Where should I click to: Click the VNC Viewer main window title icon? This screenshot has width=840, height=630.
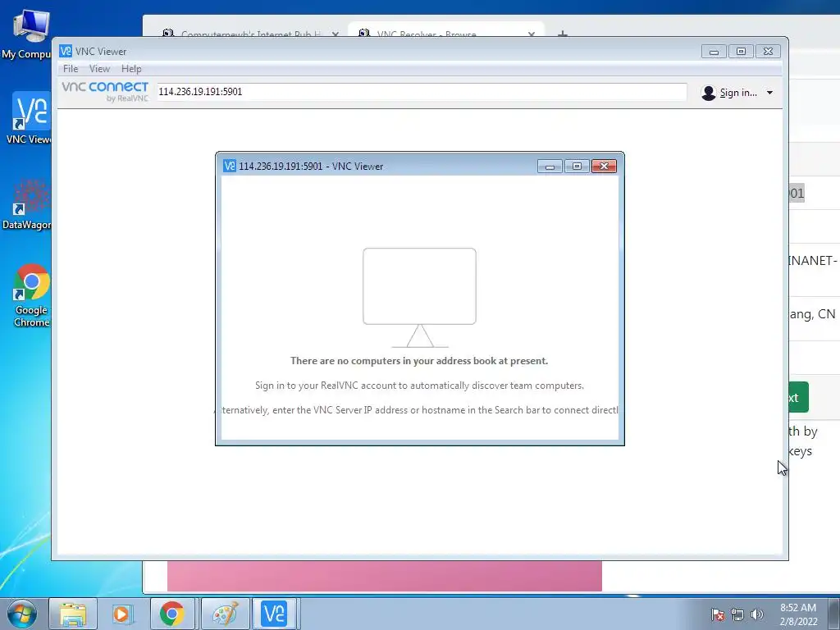[x=66, y=51]
